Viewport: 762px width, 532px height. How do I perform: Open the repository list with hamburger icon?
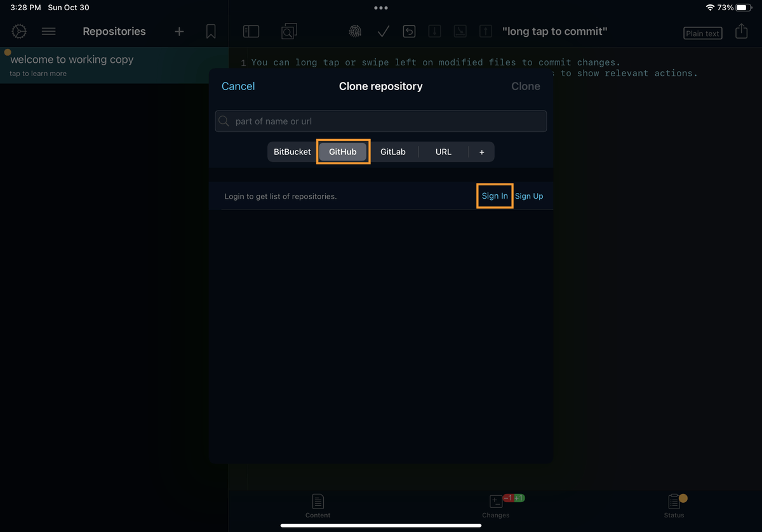(x=49, y=31)
